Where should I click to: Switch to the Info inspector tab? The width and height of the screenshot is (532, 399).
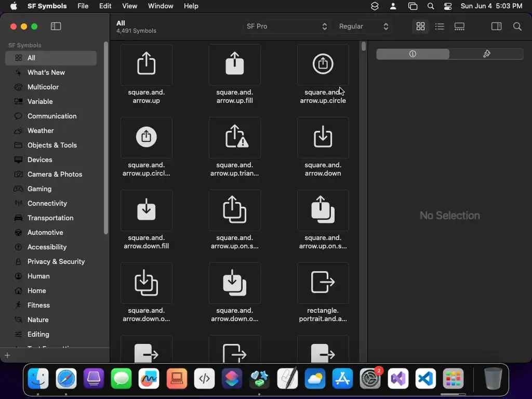413,54
